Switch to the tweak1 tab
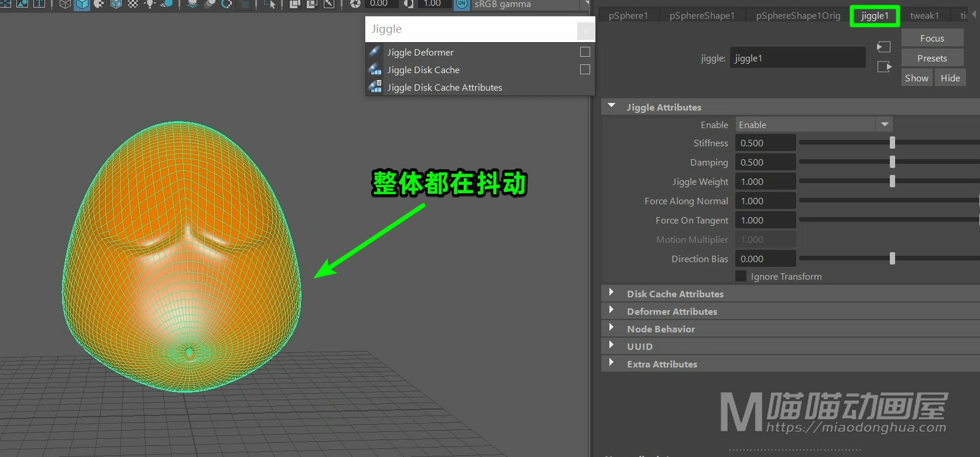The image size is (980, 457). (924, 16)
